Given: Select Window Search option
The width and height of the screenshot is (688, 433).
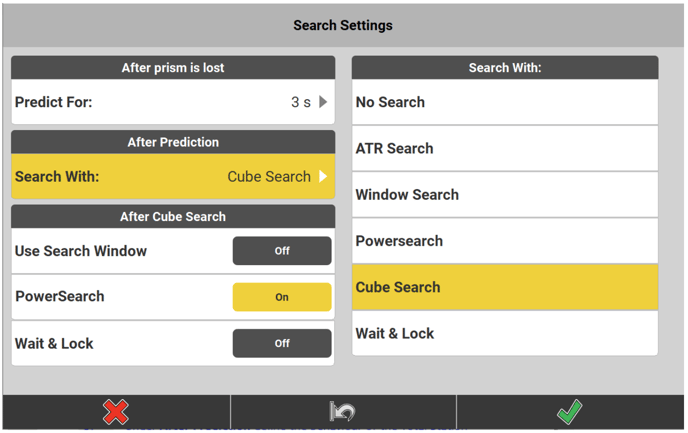Looking at the screenshot, I should click(505, 195).
